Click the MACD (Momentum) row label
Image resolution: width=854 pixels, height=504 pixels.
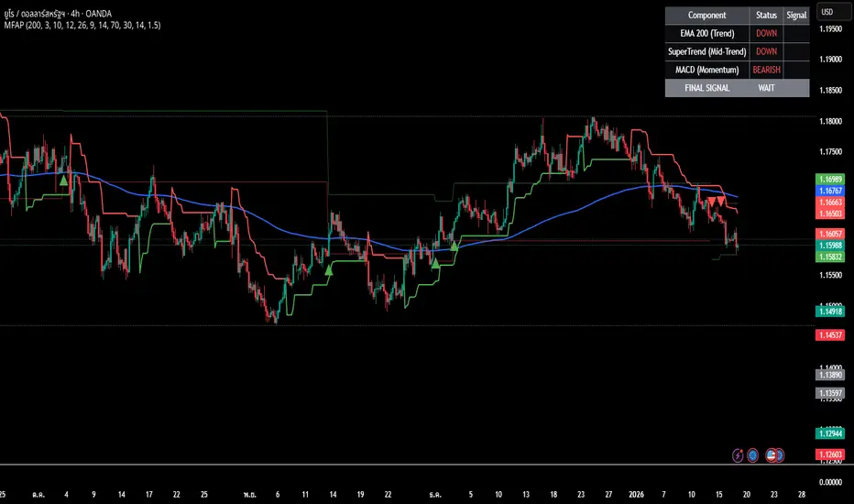(707, 70)
